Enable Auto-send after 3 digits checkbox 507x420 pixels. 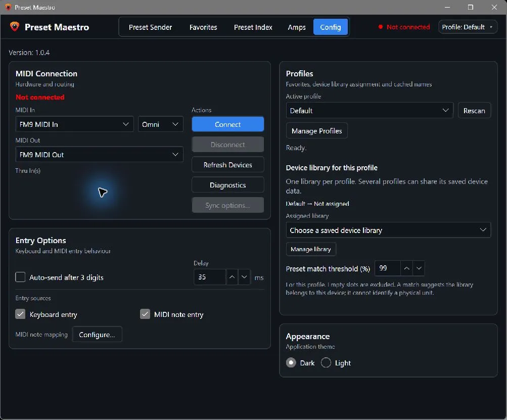click(x=20, y=277)
